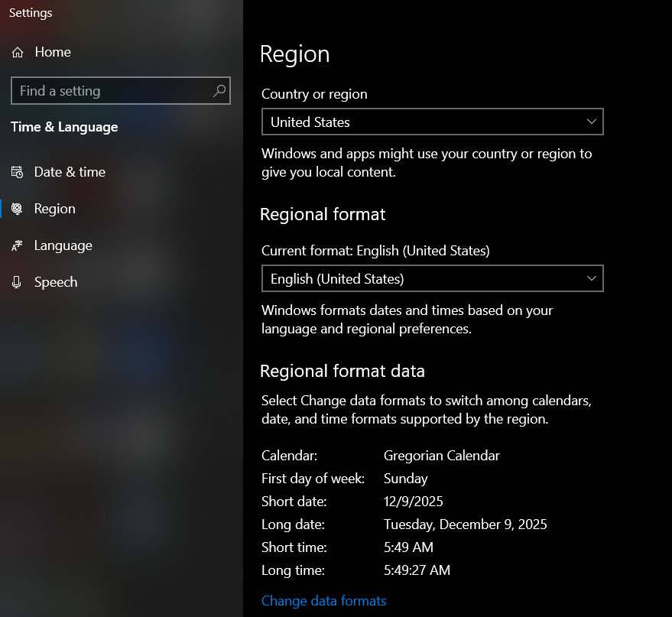Switch to the Language settings page
Viewport: 672px width, 617px height.
pyautogui.click(x=63, y=245)
